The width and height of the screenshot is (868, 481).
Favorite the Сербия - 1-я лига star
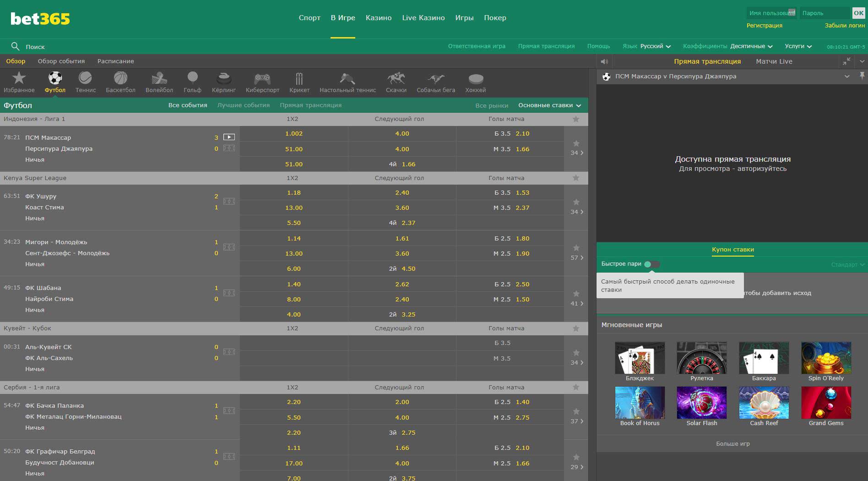tap(576, 387)
